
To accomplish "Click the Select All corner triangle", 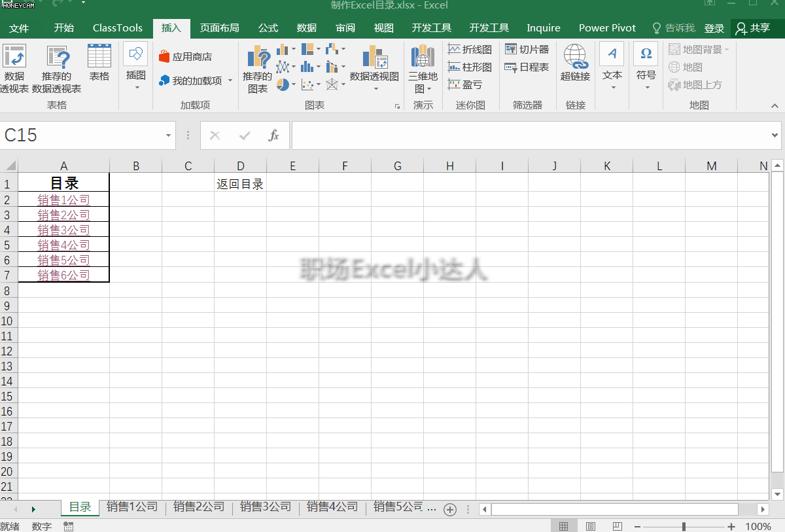I will (x=9, y=166).
